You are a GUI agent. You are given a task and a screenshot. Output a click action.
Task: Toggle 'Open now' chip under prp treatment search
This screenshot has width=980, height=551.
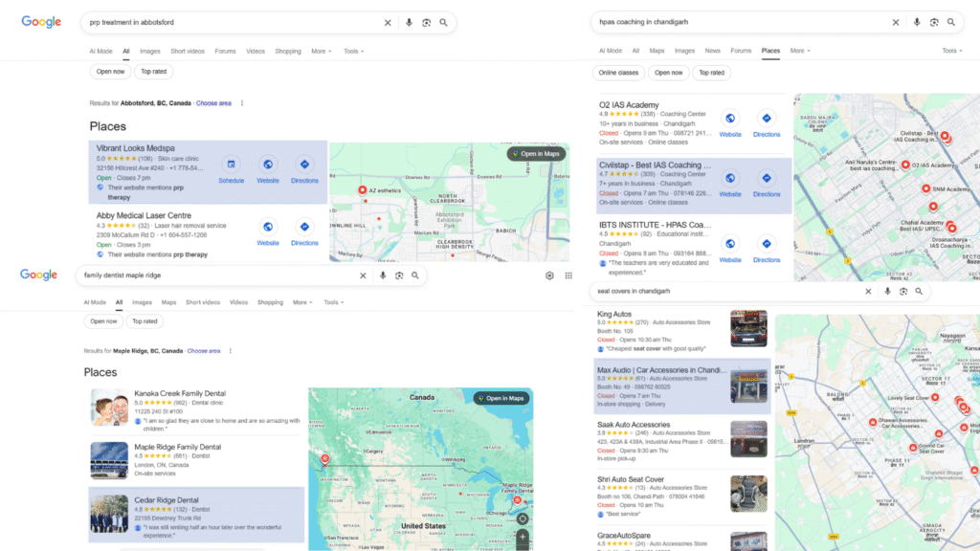tap(110, 72)
